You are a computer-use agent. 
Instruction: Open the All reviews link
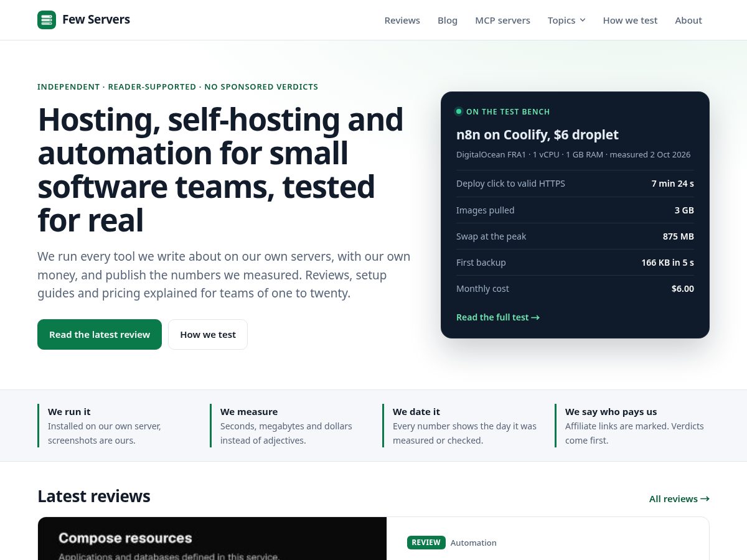pos(679,499)
